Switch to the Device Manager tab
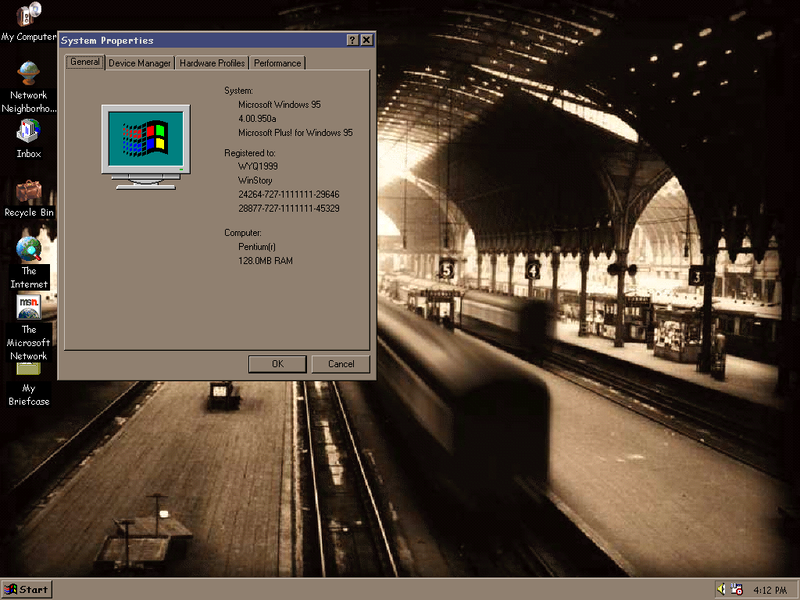The width and height of the screenshot is (800, 600). [139, 62]
